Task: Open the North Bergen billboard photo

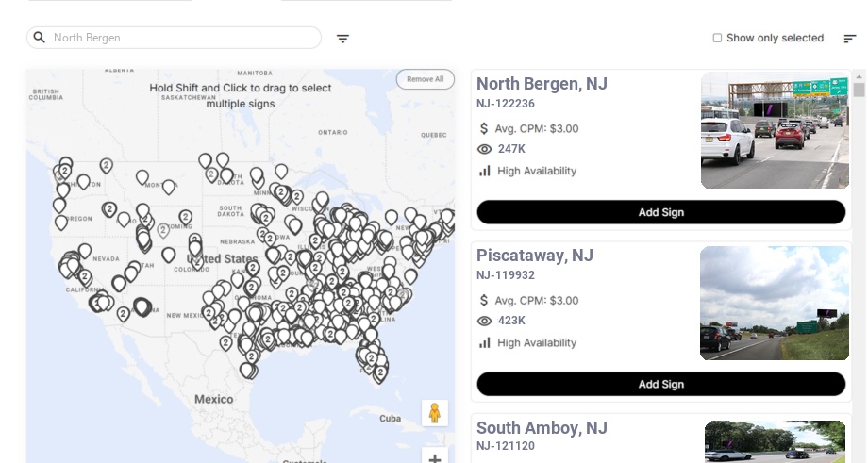Action: click(775, 130)
